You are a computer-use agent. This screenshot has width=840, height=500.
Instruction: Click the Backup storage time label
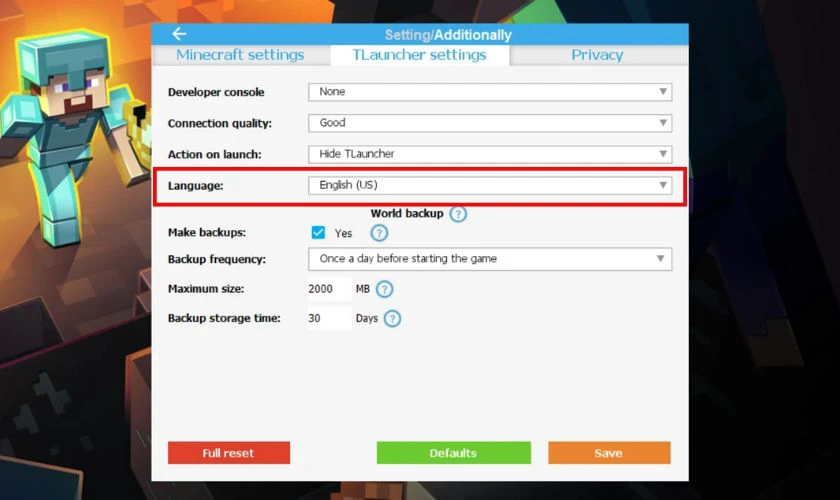coord(224,318)
